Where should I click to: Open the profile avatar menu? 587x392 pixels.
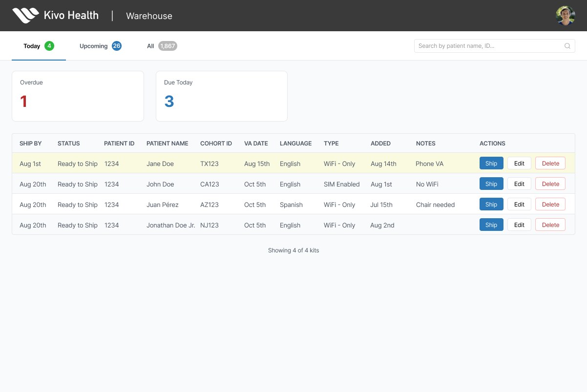pyautogui.click(x=565, y=15)
